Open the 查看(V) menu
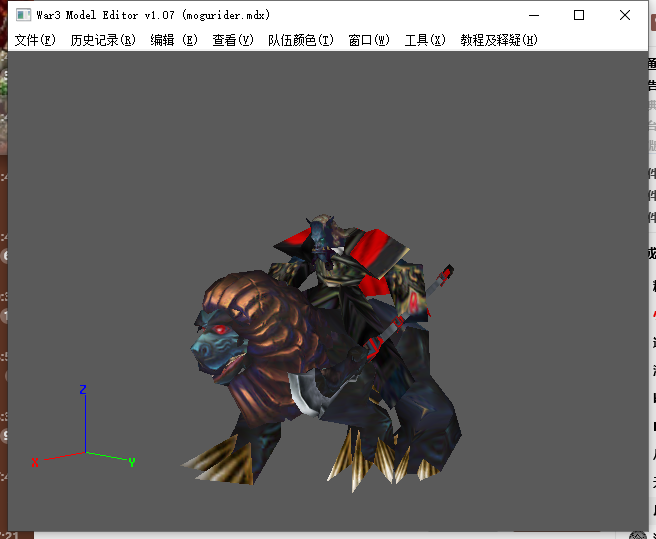The height and width of the screenshot is (539, 656). click(233, 40)
